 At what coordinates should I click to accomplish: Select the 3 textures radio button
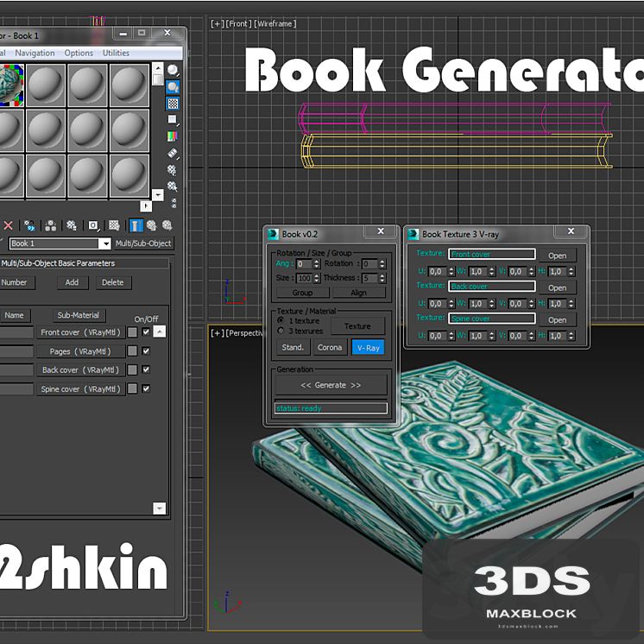click(x=281, y=331)
